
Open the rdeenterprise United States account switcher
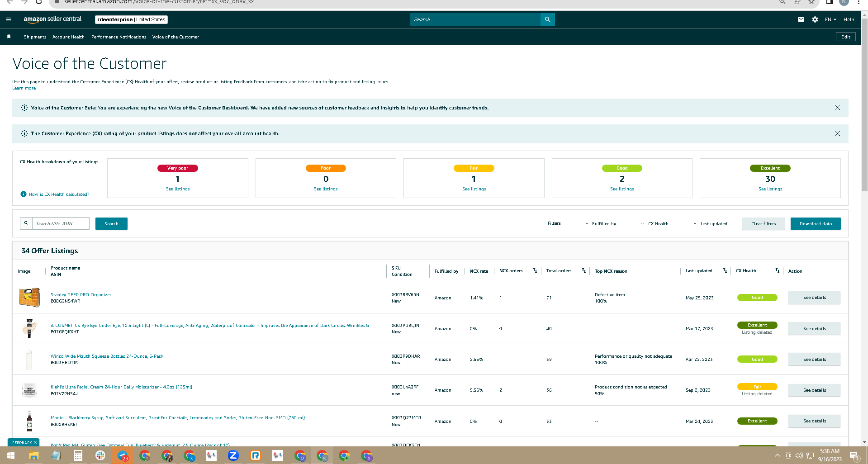tap(131, 19)
